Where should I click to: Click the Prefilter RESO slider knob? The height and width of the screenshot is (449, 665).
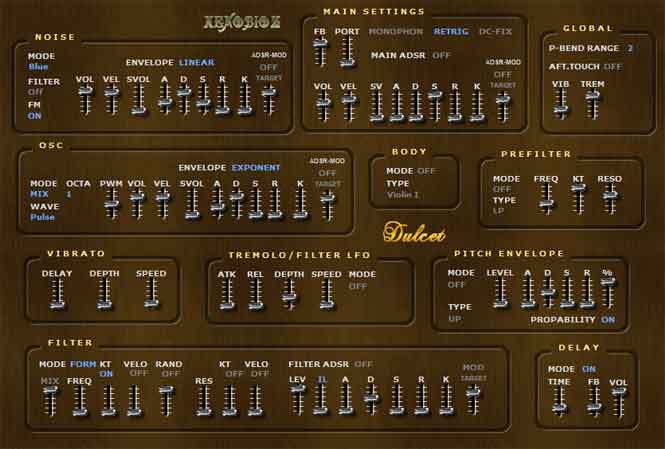[610, 195]
